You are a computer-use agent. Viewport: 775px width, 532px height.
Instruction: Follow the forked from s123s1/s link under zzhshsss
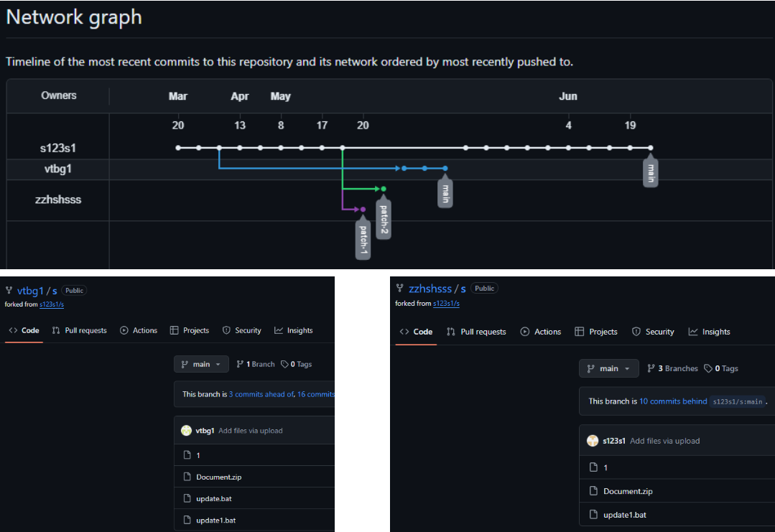coord(446,303)
